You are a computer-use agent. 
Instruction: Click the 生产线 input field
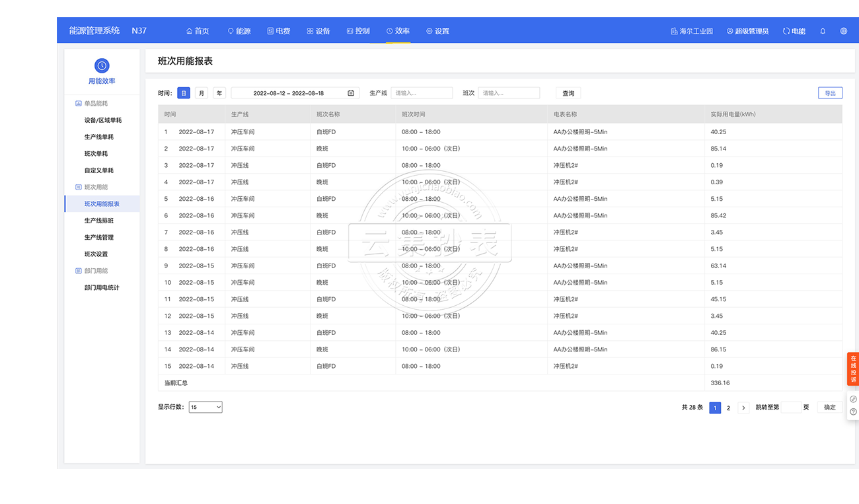(x=422, y=93)
